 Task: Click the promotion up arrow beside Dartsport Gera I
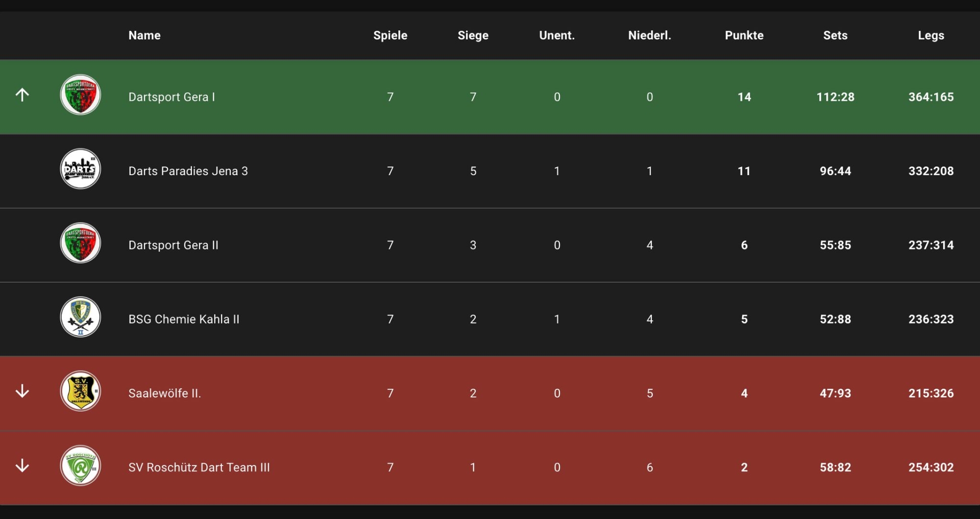tap(22, 95)
